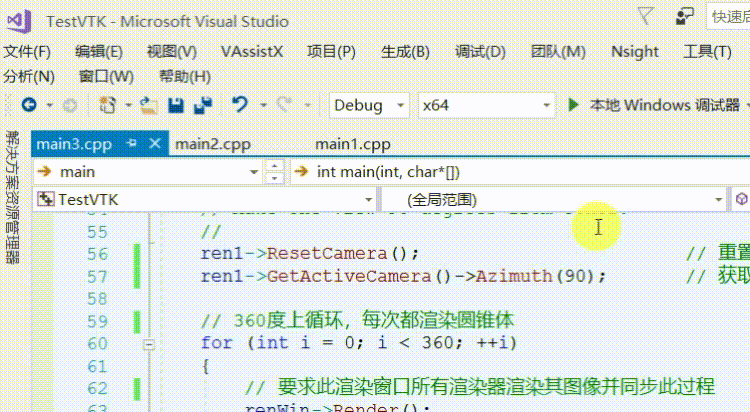Open the 工具(T) menu
The image size is (750, 412).
click(x=707, y=52)
